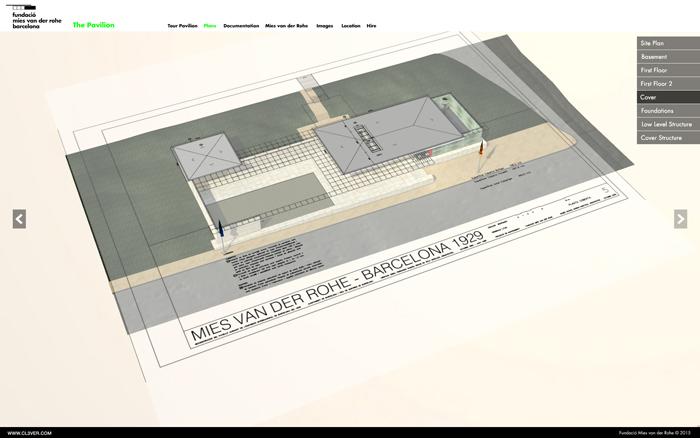Switch to the Basement plan
The width and height of the screenshot is (700, 438).
point(667,57)
